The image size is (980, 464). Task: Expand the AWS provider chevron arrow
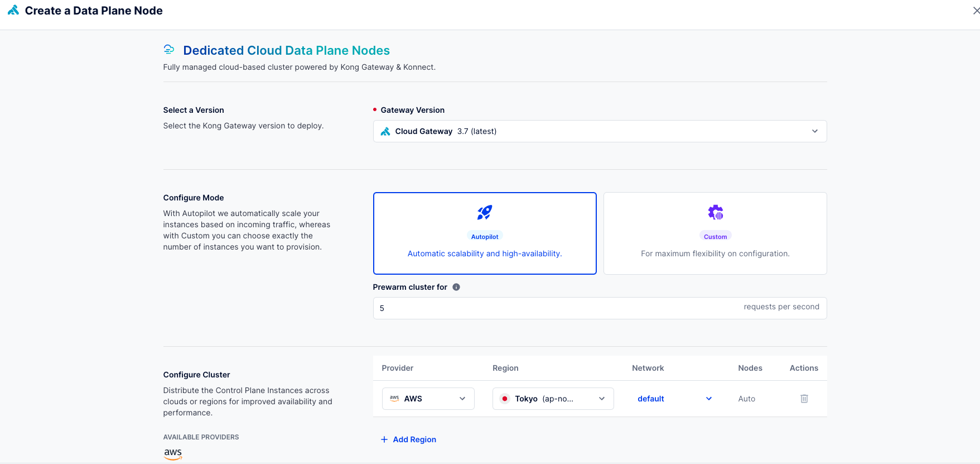click(462, 399)
